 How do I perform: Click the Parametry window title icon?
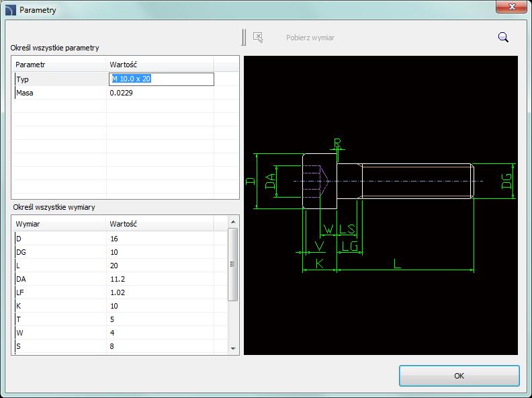tap(11, 10)
